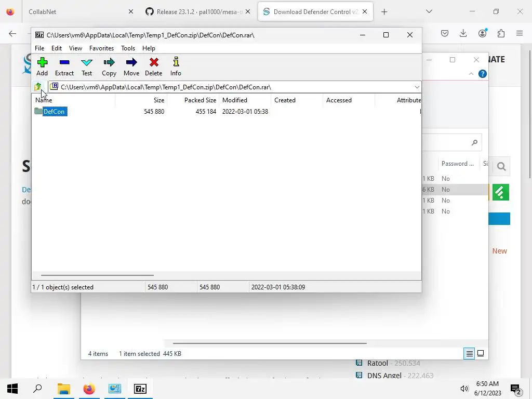This screenshot has height=399, width=532.
Task: Switch to the Download Defender Control tab
Action: (x=315, y=12)
